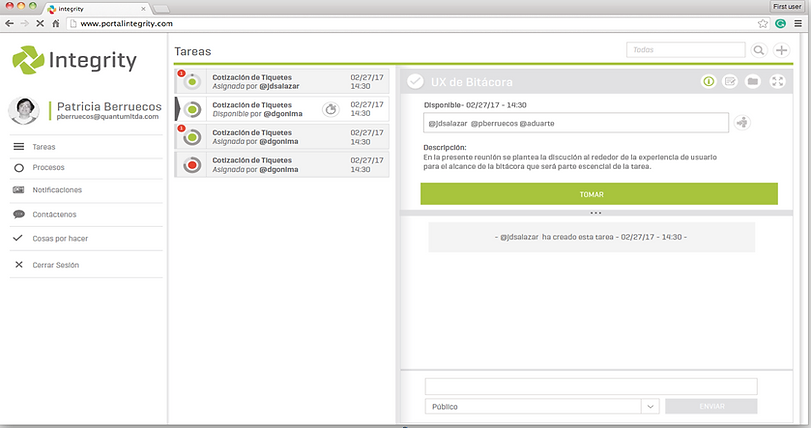Open Patricia Berruecos profile photo

(23, 110)
